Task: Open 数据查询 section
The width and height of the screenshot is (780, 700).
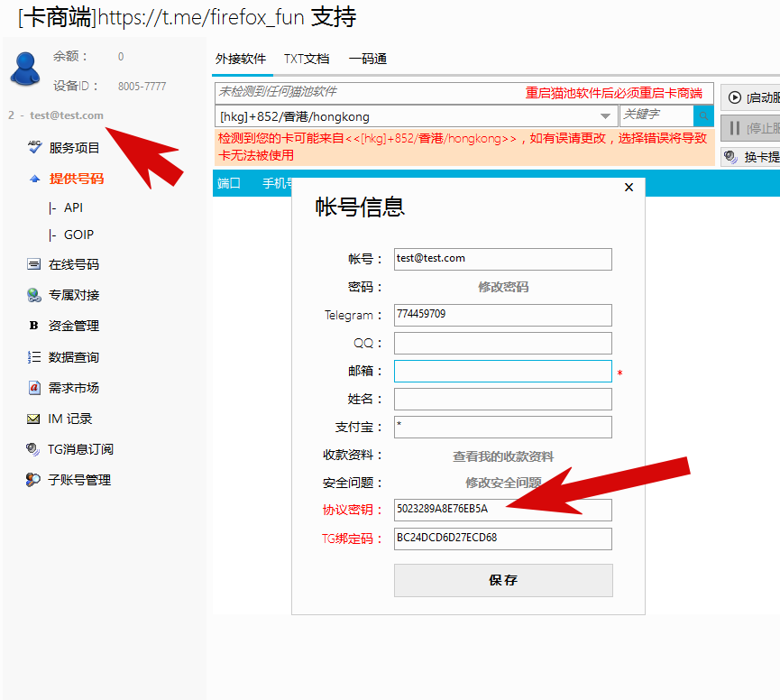Action: coord(74,357)
